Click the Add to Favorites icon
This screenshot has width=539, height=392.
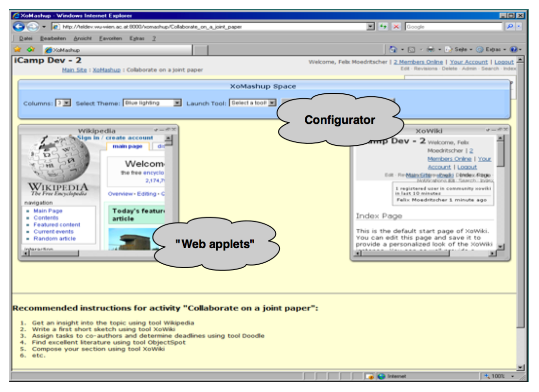click(31, 50)
